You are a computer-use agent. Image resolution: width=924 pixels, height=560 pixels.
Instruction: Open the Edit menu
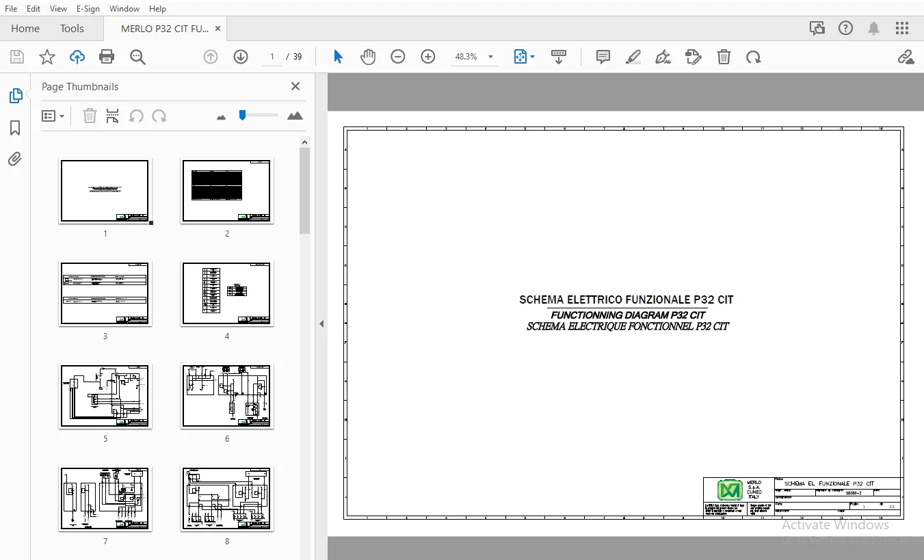pos(34,9)
